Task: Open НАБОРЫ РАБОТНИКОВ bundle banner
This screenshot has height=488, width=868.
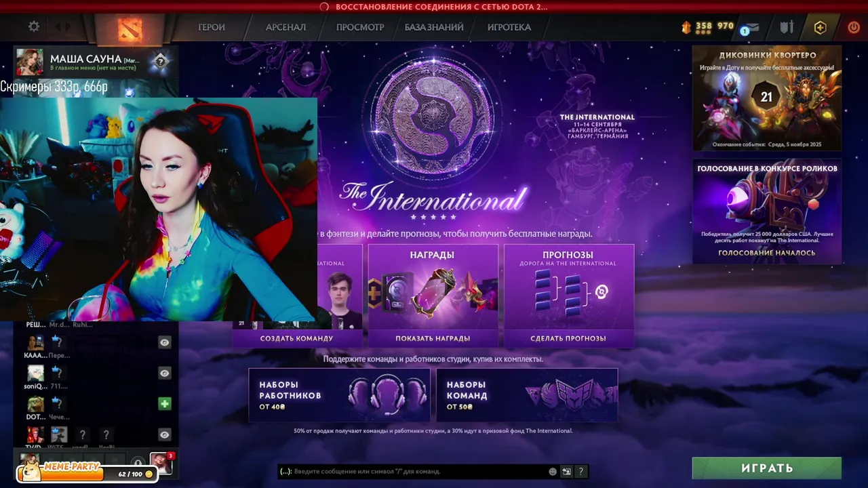Action: click(x=339, y=395)
